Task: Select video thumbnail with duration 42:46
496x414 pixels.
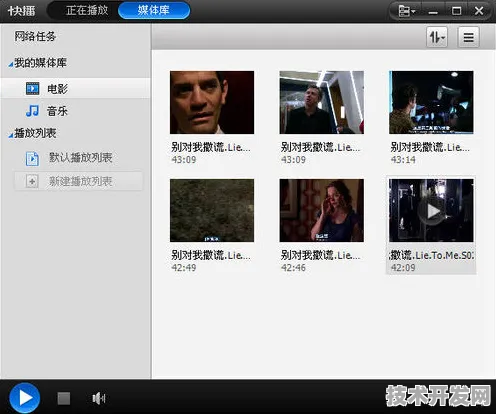Action: click(x=321, y=210)
